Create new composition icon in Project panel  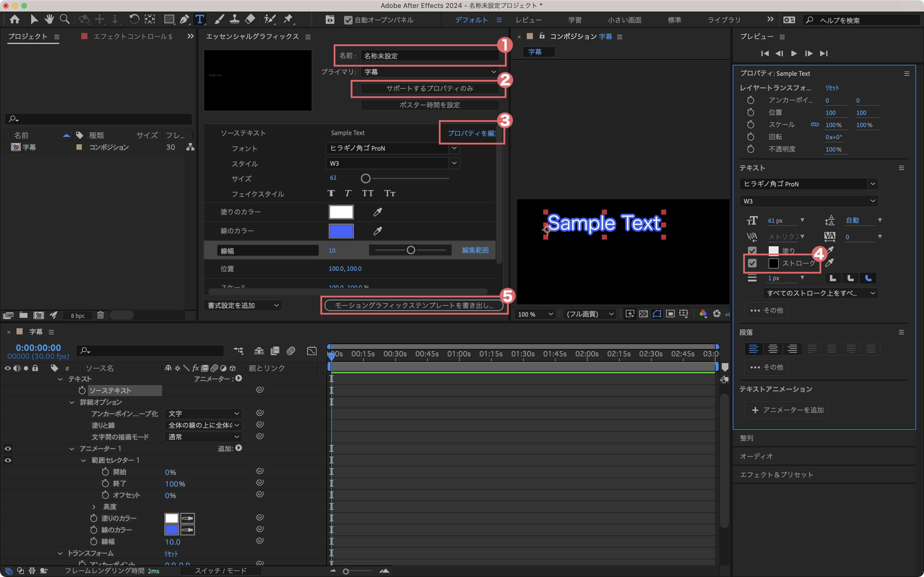click(x=38, y=315)
